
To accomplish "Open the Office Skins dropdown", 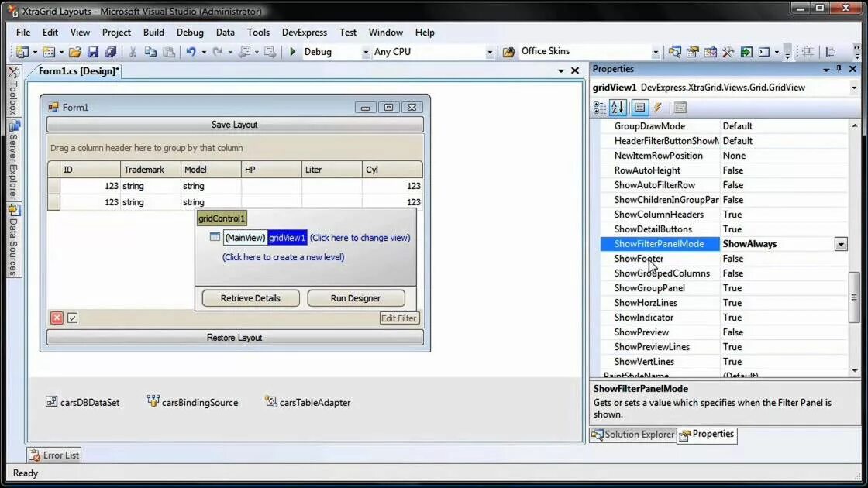I will click(656, 52).
